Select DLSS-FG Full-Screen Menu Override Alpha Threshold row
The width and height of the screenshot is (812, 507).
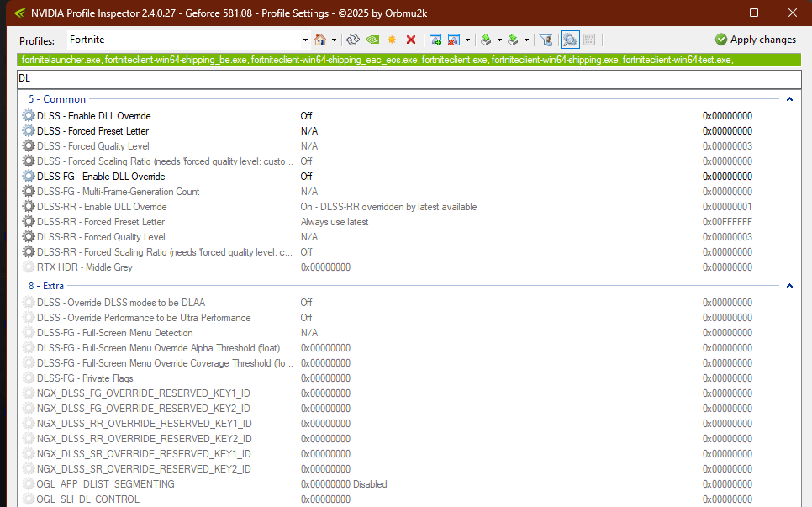409,348
